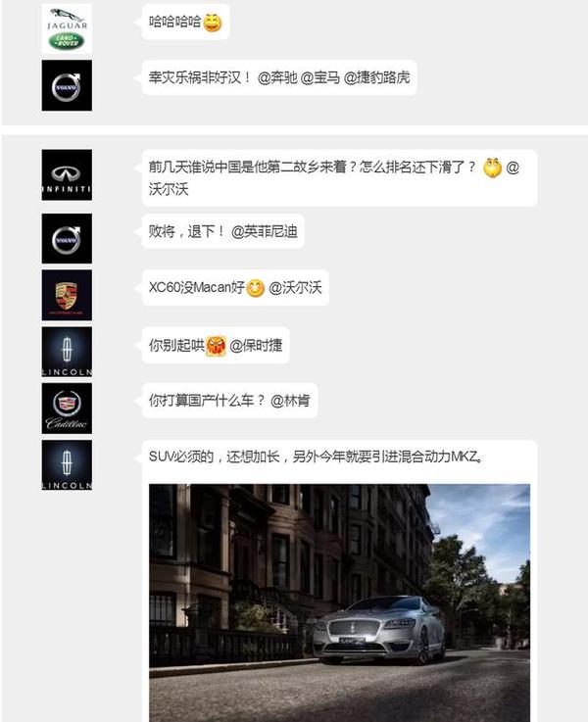Tap the @沃尔沃 mention after XC60没Macan好
Viewport: 588px width, 722px height.
[295, 288]
